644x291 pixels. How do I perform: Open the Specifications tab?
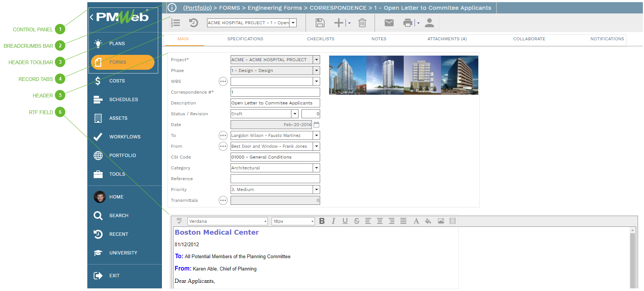click(x=245, y=39)
